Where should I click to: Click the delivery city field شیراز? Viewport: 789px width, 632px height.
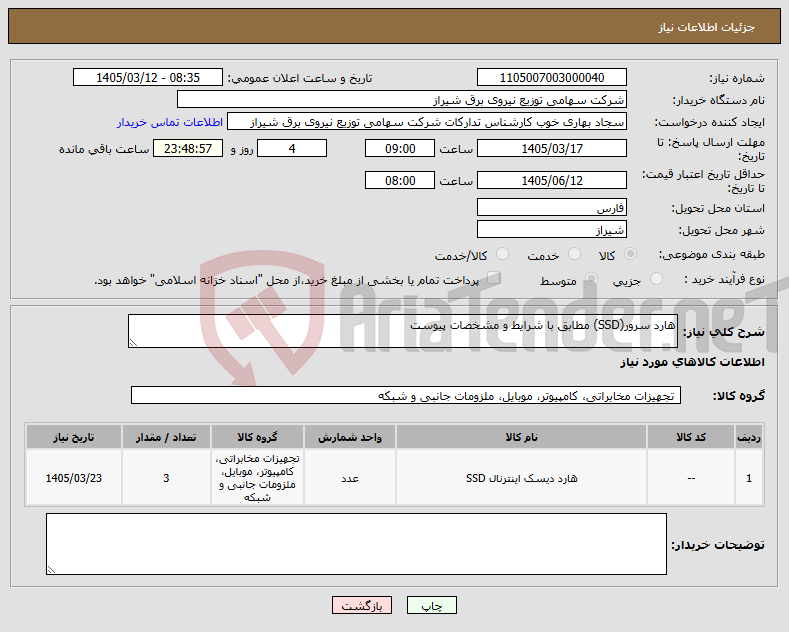pyautogui.click(x=551, y=229)
